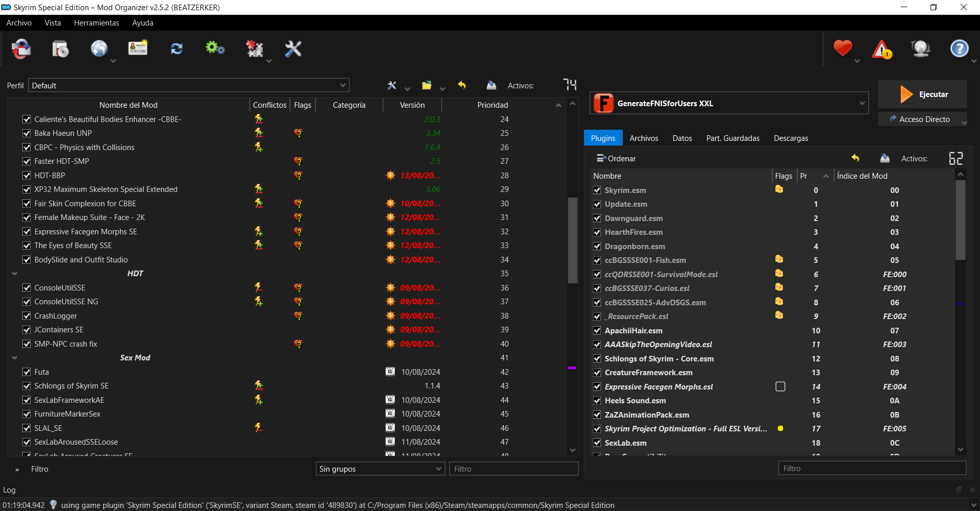Toggle the ApachiiHair.esm plugin checkbox
The height and width of the screenshot is (511, 980).
coord(597,330)
